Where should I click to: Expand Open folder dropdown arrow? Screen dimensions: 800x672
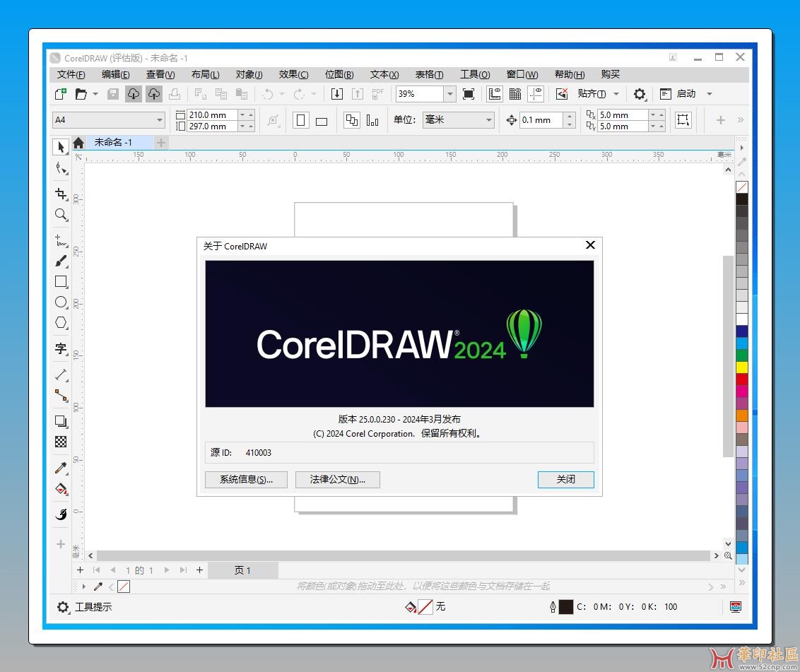point(95,94)
